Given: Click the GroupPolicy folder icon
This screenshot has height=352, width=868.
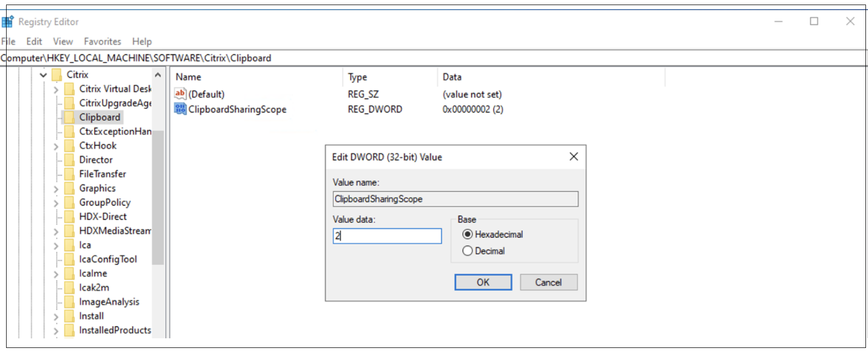Looking at the screenshot, I should 70,203.
